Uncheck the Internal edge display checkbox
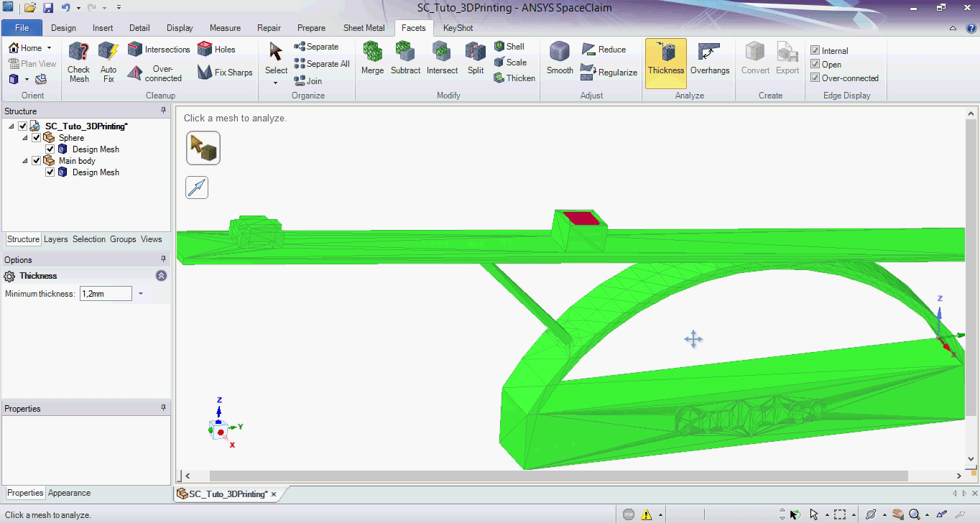 coord(815,50)
